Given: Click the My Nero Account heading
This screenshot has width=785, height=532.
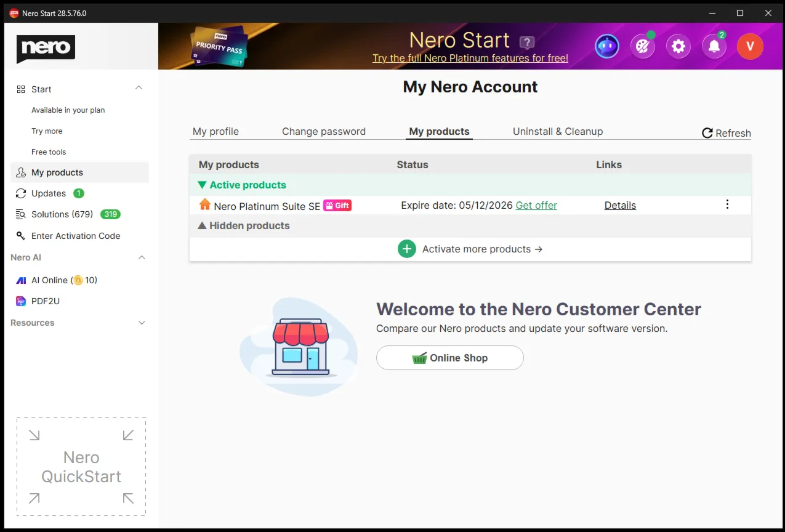Looking at the screenshot, I should pos(470,87).
